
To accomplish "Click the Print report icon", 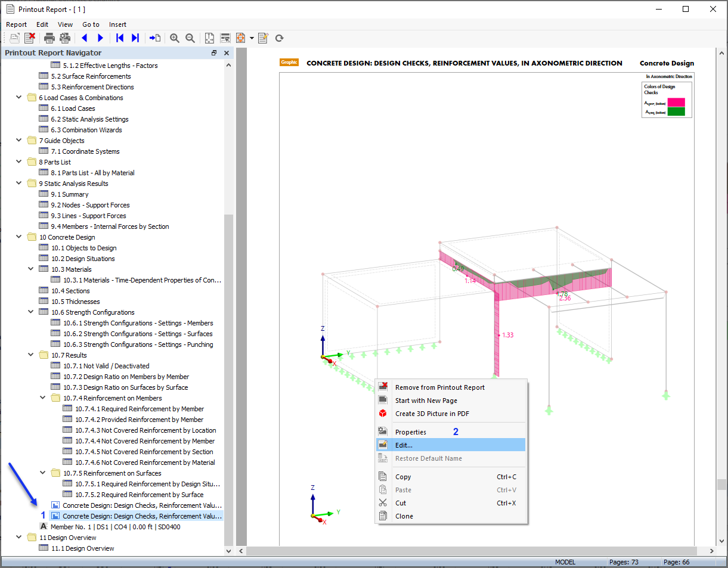I will (x=49, y=38).
